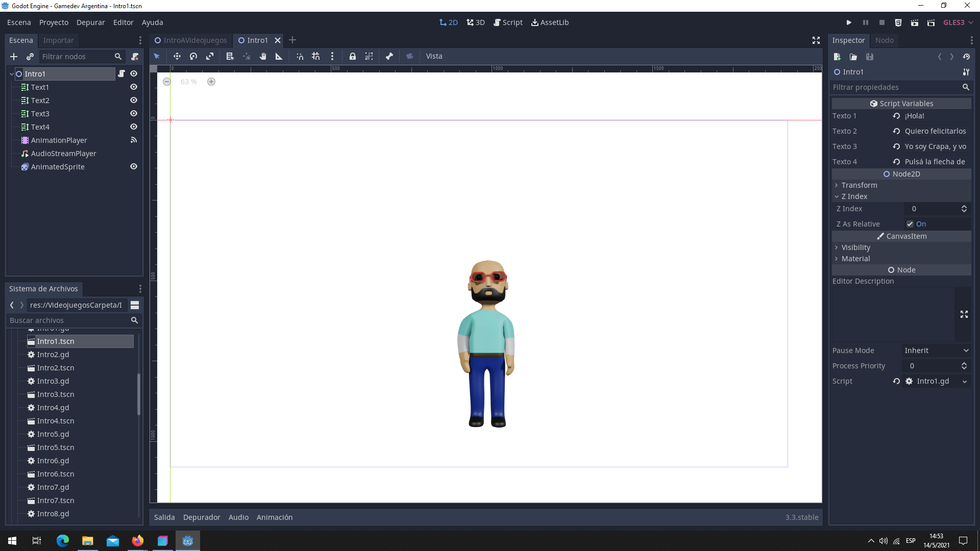The height and width of the screenshot is (551, 980).
Task: Click the Buscar archivos search field
Action: (x=73, y=320)
